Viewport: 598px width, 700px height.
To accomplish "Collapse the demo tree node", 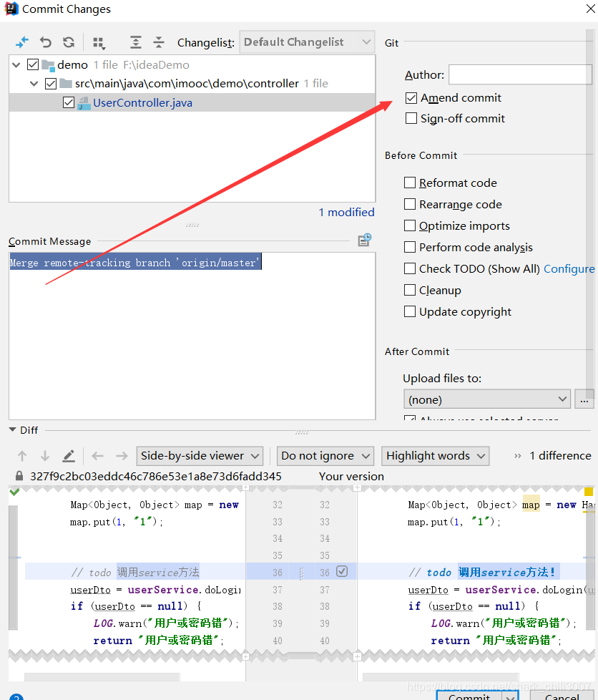I will [16, 65].
